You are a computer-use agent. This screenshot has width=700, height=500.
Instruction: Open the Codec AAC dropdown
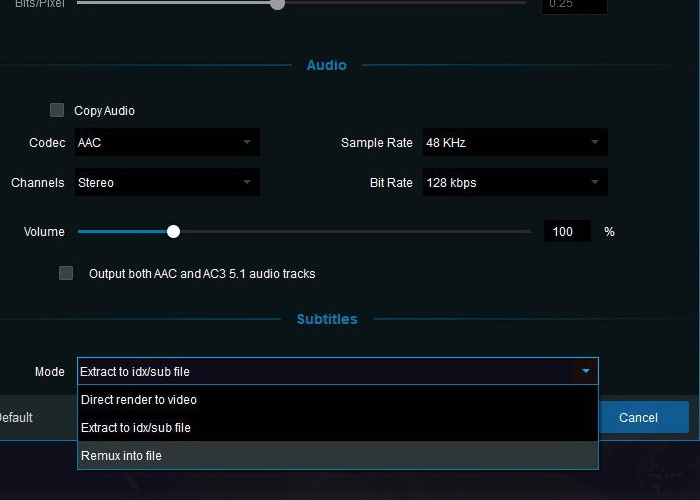pos(167,142)
